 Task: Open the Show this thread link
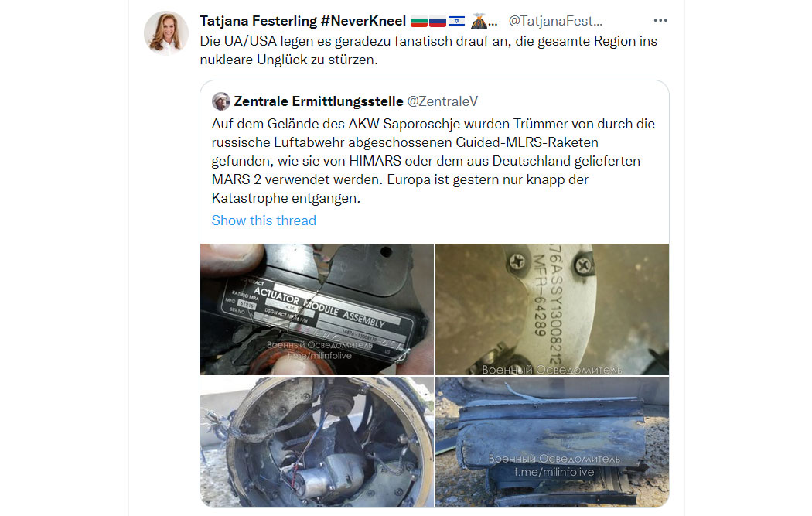point(264,220)
